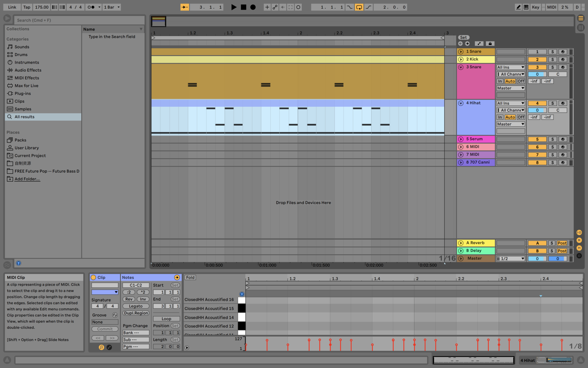The height and width of the screenshot is (368, 588).
Task: Solo the 2 Kick track
Action: [x=552, y=60]
